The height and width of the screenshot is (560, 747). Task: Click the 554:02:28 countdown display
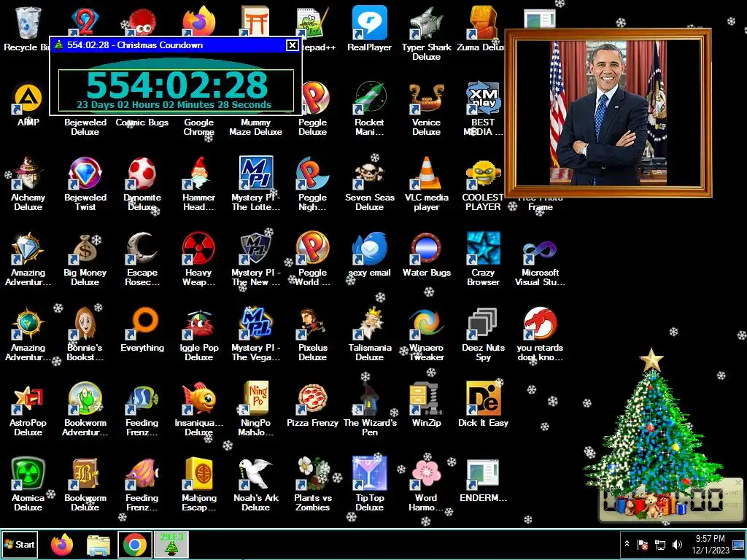(177, 85)
